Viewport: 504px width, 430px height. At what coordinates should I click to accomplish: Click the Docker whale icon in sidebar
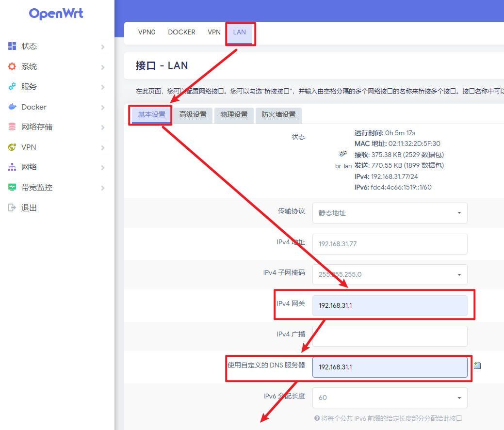[12, 107]
